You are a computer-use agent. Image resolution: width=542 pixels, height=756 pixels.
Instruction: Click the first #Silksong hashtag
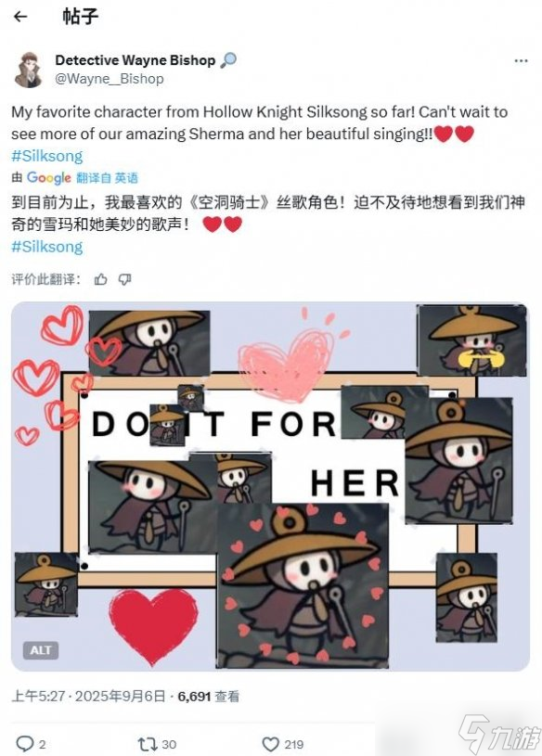[47, 156]
